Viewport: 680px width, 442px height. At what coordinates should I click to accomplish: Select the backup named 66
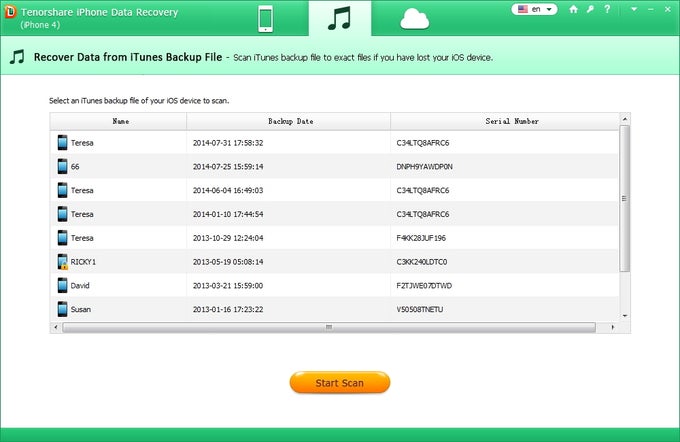click(x=334, y=167)
